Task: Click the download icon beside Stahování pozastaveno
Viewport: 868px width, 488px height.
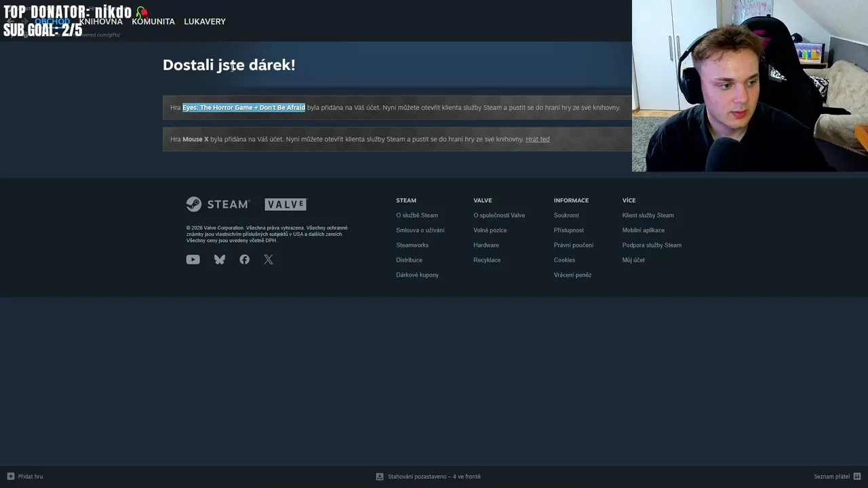Action: tap(380, 476)
